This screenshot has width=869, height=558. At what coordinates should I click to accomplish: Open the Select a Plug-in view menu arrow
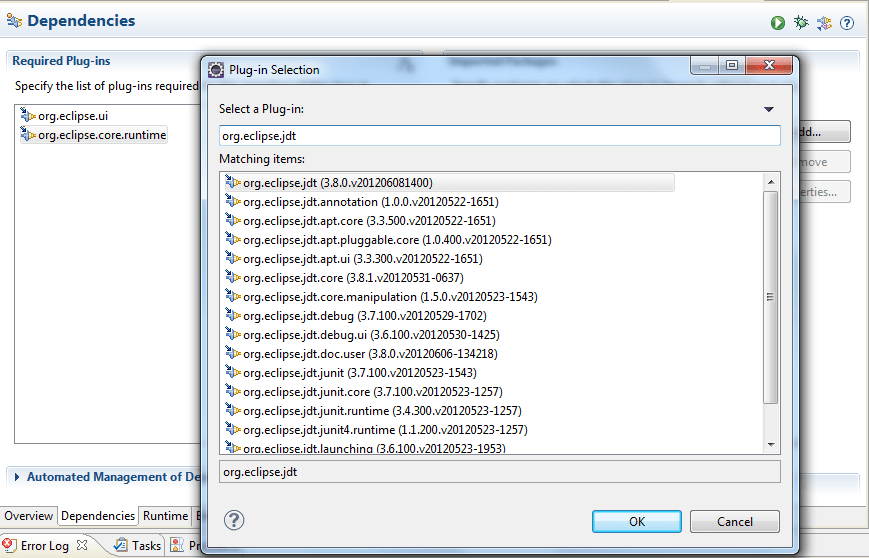(769, 109)
